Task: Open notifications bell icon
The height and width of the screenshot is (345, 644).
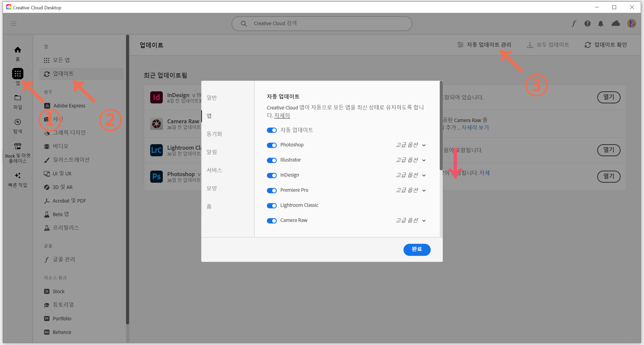Action: (601, 23)
